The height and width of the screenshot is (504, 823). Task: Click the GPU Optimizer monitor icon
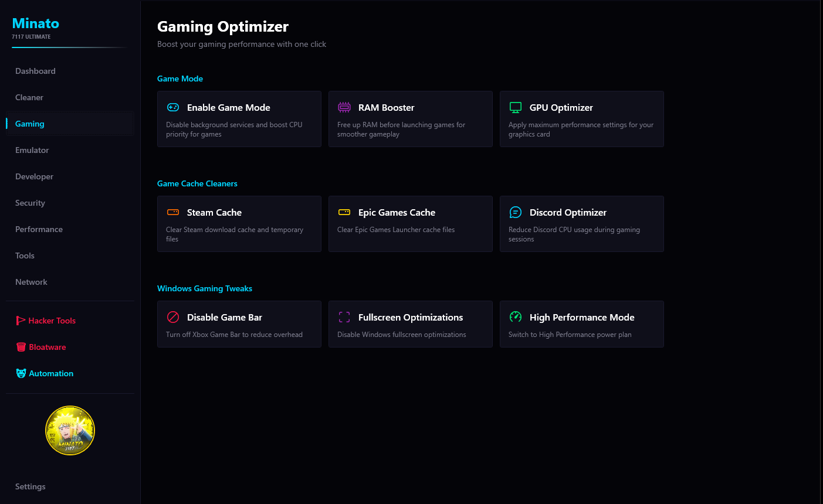tap(516, 107)
